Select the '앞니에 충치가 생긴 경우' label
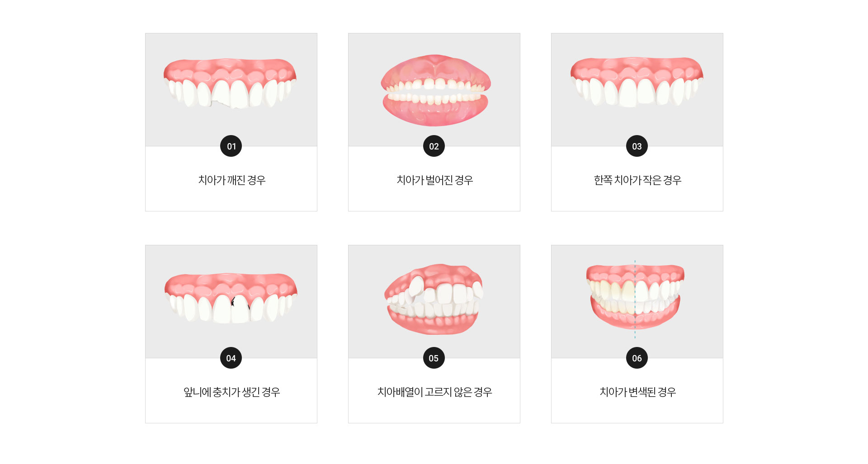Viewport: 868px width, 464px height. [231, 392]
